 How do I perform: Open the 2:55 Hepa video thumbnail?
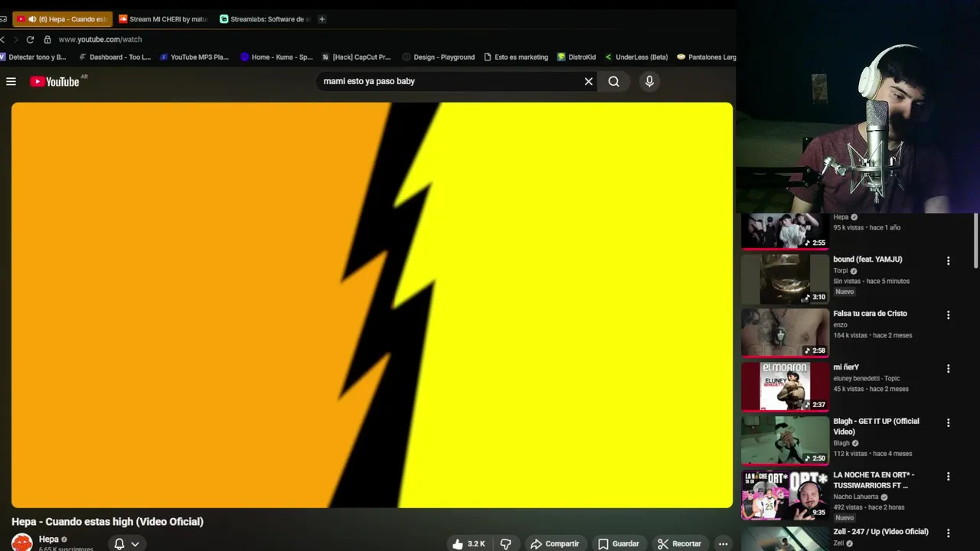(785, 232)
